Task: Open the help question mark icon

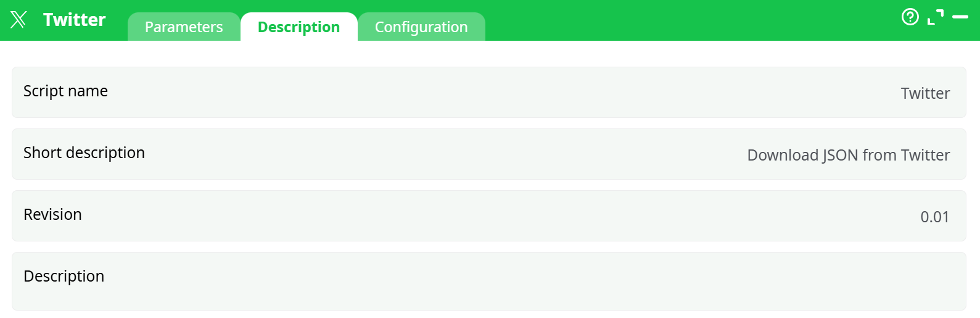Action: [910, 17]
